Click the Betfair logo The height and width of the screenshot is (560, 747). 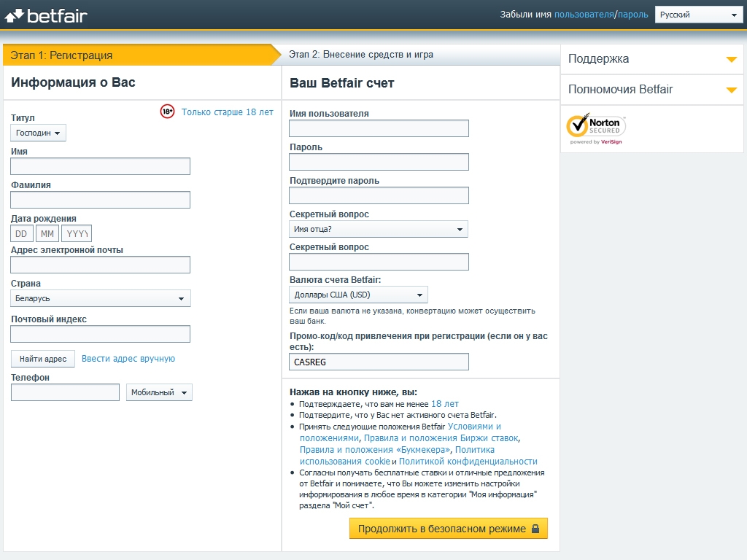coord(46,15)
